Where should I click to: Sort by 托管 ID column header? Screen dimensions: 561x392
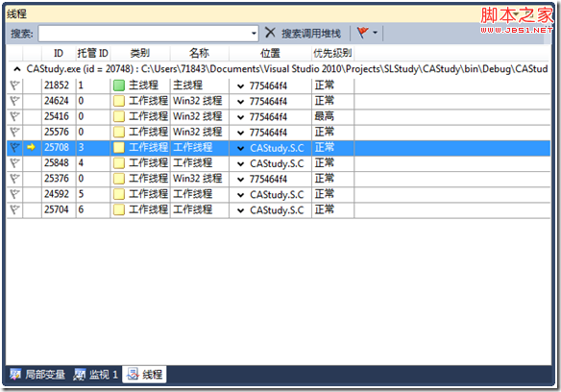click(92, 54)
